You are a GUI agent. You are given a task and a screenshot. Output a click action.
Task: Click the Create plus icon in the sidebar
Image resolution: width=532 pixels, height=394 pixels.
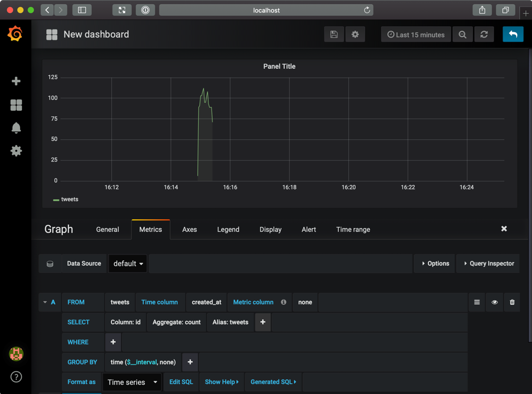(x=16, y=81)
